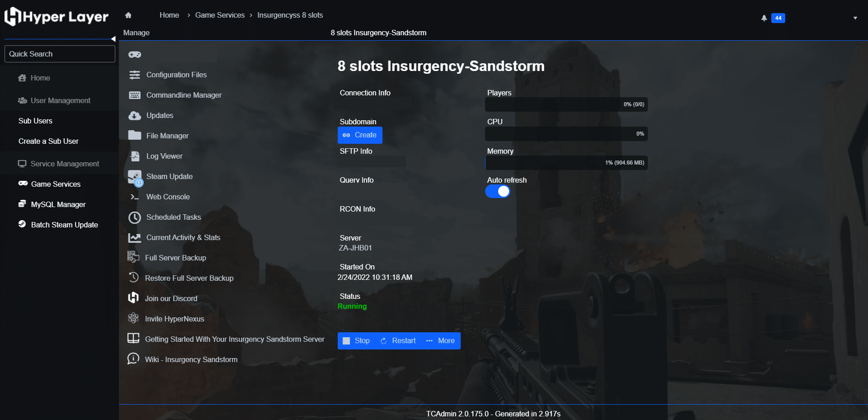Viewport: 868px width, 420px height.
Task: Click the Home breadcrumb link
Action: [x=169, y=15]
